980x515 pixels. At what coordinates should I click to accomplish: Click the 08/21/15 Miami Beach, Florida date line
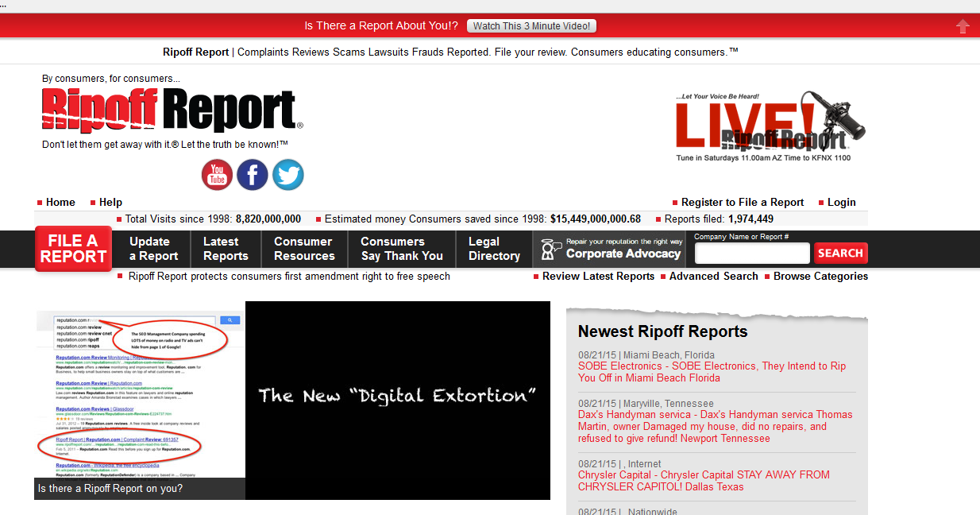coord(646,355)
